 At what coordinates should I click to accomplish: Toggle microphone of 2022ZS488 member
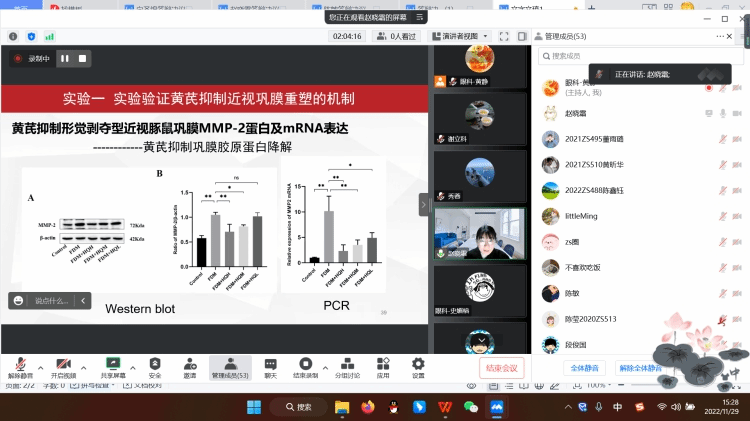(x=723, y=190)
